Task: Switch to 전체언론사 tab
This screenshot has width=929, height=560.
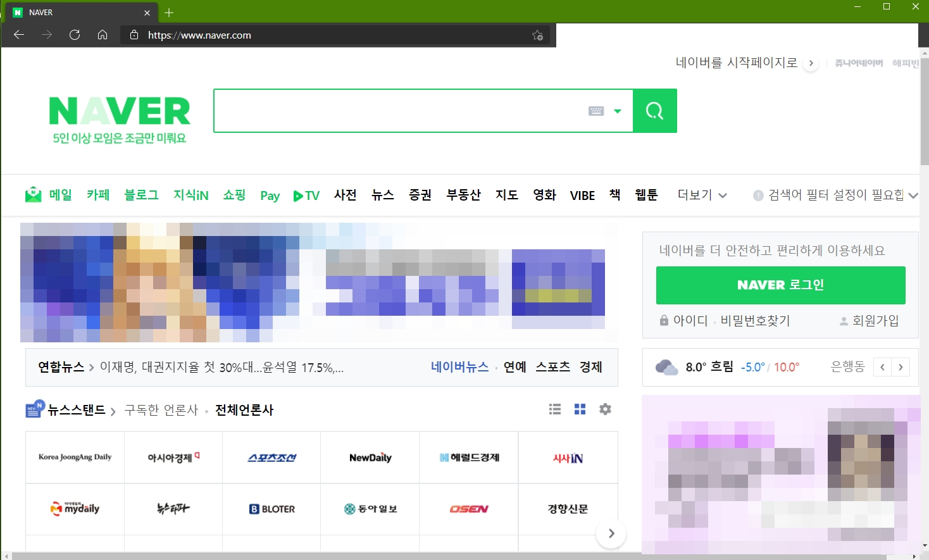Action: coord(244,410)
